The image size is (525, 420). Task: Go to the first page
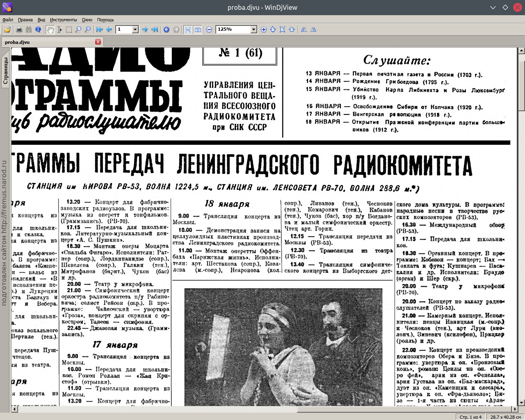pyautogui.click(x=99, y=30)
